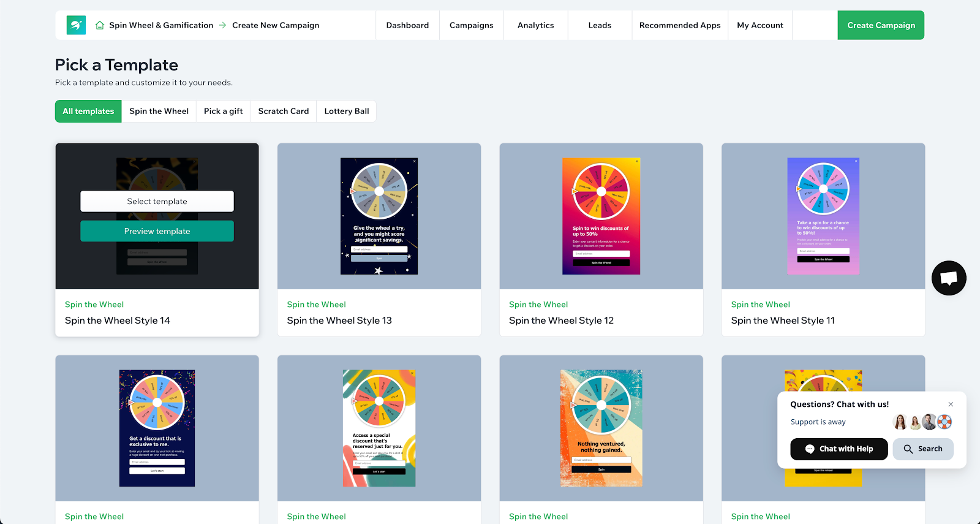Click Spin Wheel & Gamification breadcrumb link
This screenshot has height=524, width=980.
[161, 25]
